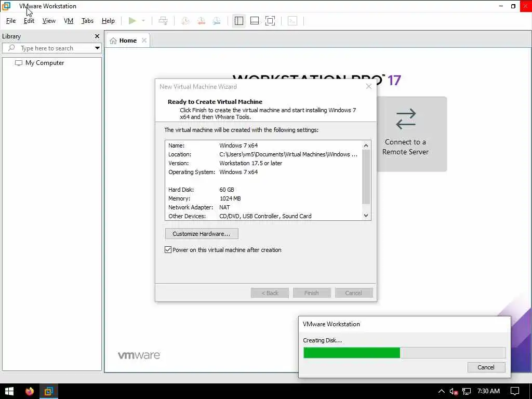Click the Finish button in wizard
Screen dimensions: 532x399
point(312,293)
